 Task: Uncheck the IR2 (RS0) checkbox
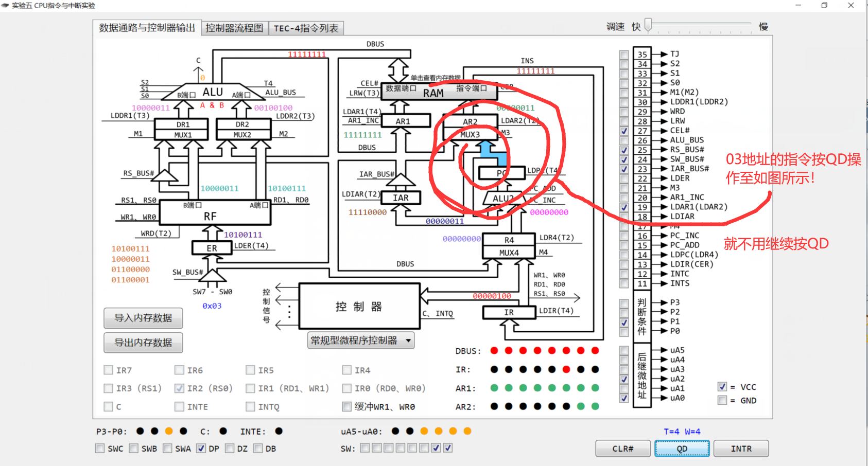[x=180, y=388]
